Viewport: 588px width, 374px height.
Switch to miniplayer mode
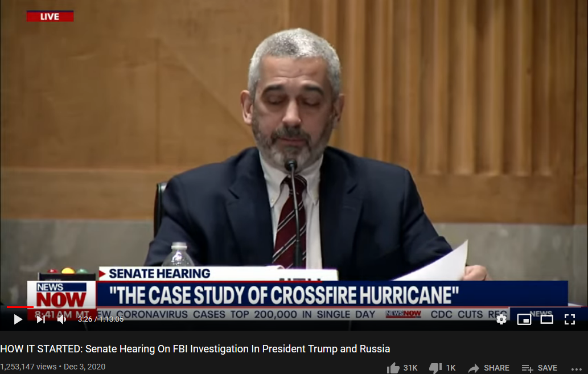(x=524, y=319)
